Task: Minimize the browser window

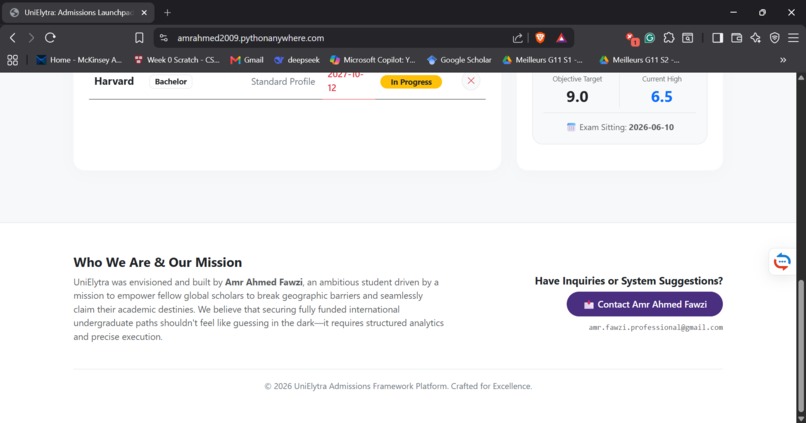Action: (734, 12)
